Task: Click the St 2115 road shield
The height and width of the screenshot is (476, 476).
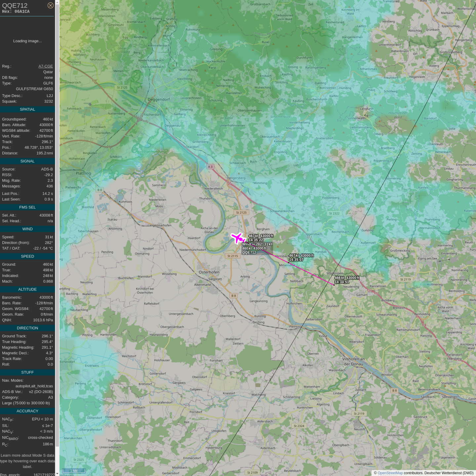Action: (232, 256)
